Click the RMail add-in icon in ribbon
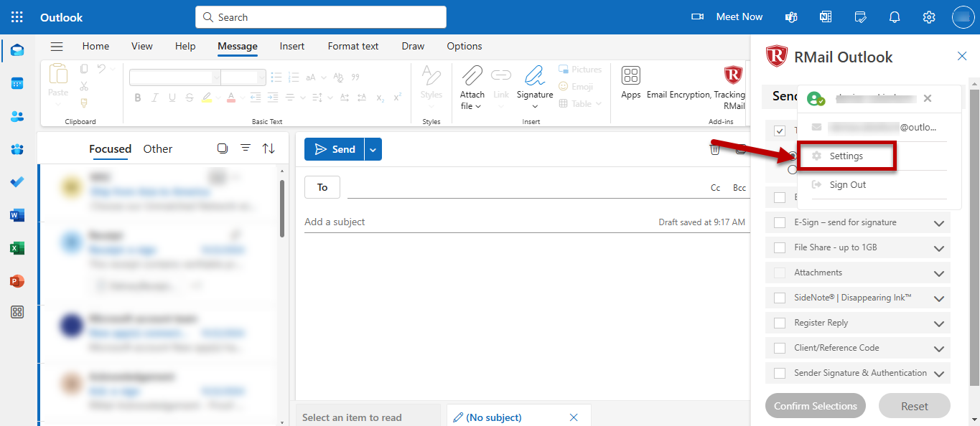This screenshot has height=426, width=980. (732, 75)
